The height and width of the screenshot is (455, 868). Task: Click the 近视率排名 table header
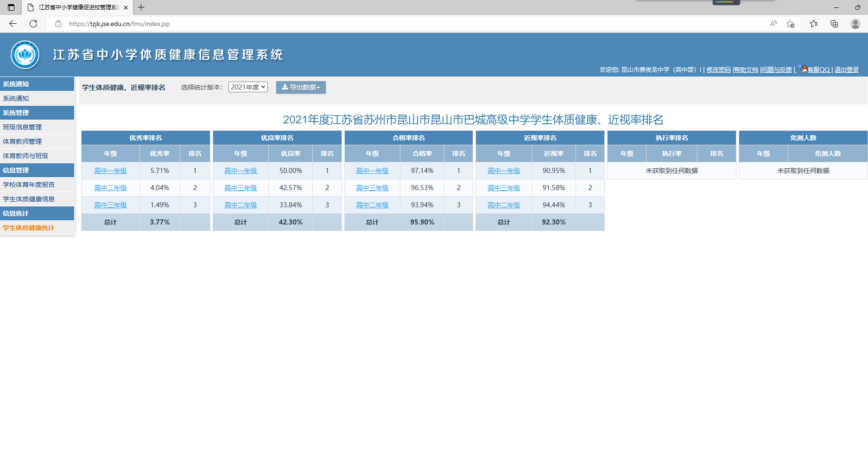click(x=540, y=138)
